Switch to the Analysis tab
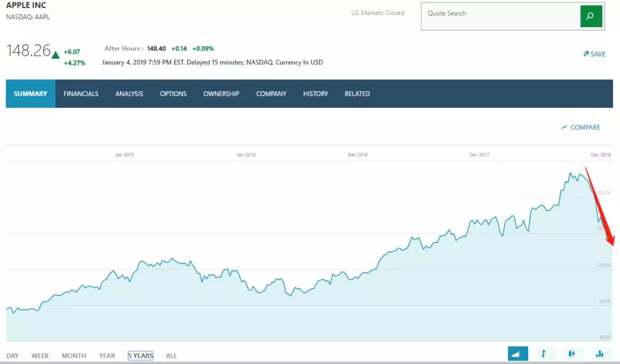The width and height of the screenshot is (620, 364). [129, 94]
